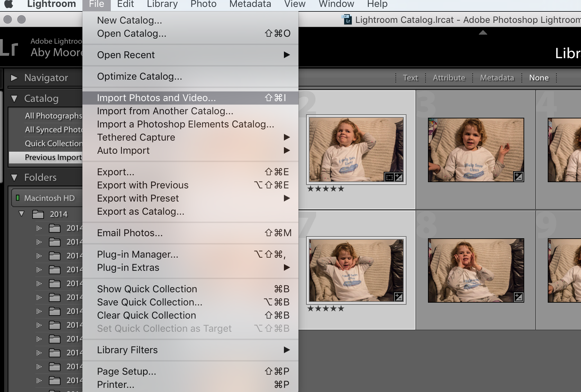Collapse the 2014 folder disclosure triangle
Viewport: 581px width, 392px height.
pos(21,214)
